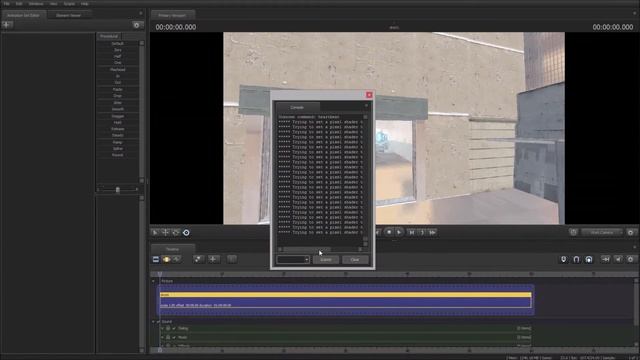The height and width of the screenshot is (360, 640).
Task: Open the Scripts menu
Action: pos(69,4)
